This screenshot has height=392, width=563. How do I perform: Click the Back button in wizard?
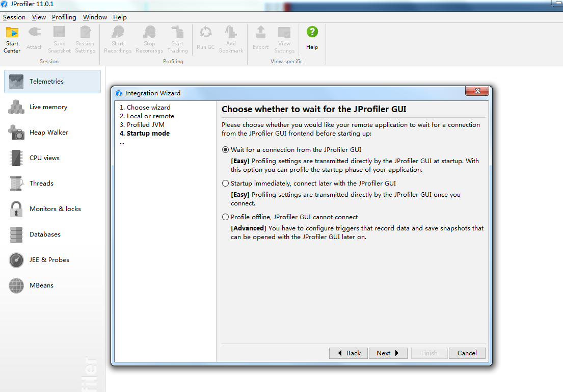coord(348,353)
